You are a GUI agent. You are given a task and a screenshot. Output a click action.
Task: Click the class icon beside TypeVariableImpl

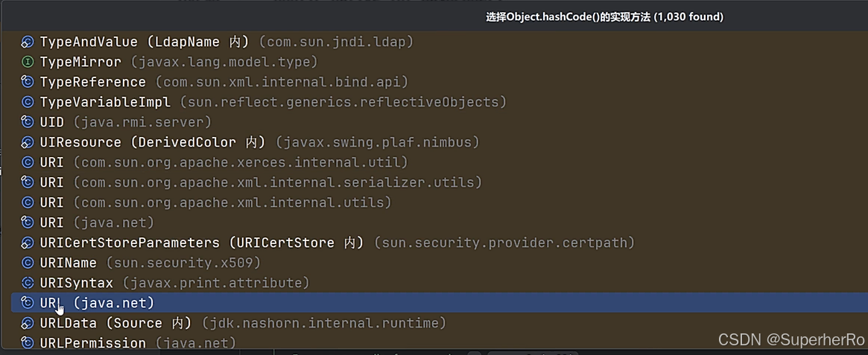(x=27, y=102)
